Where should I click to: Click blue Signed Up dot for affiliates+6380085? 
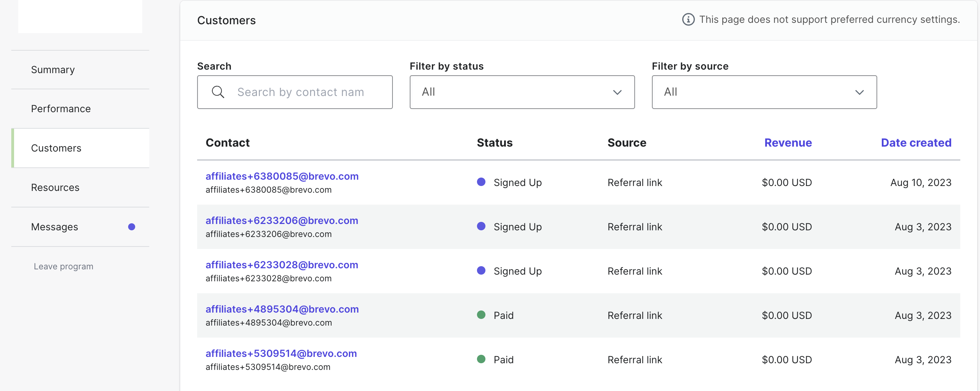click(481, 182)
